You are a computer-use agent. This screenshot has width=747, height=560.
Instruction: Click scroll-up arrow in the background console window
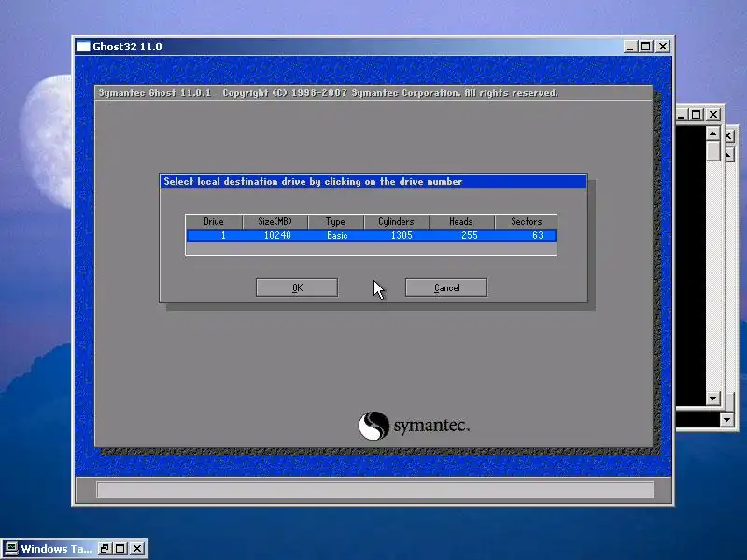point(712,133)
